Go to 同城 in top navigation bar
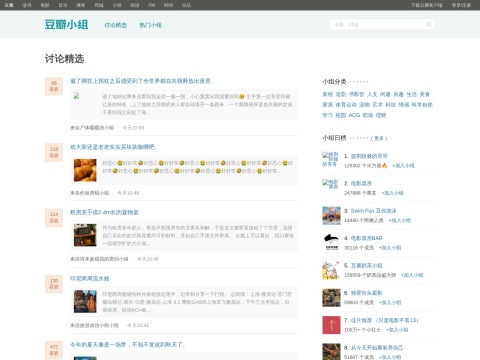 [x=99, y=5]
